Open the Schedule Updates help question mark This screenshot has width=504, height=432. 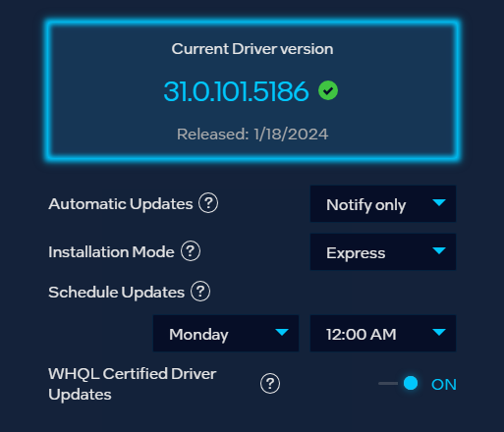pos(200,292)
